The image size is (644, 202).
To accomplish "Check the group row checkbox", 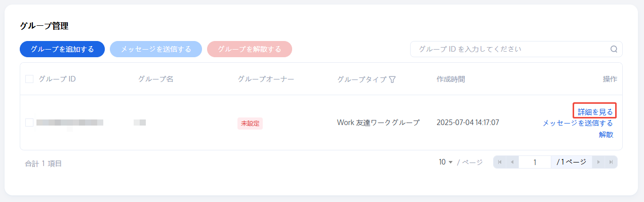I will (x=29, y=123).
